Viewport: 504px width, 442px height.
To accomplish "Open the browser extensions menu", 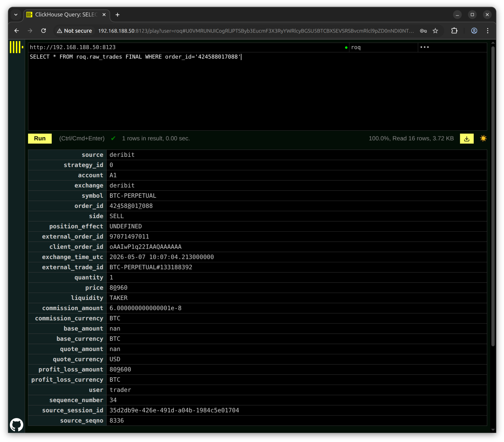I will pos(454,31).
